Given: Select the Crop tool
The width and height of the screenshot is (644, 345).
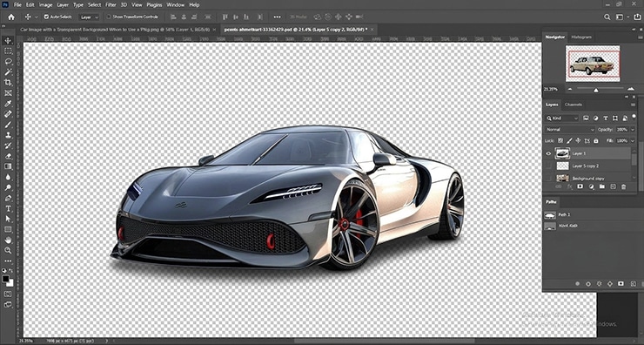Looking at the screenshot, I should point(8,82).
